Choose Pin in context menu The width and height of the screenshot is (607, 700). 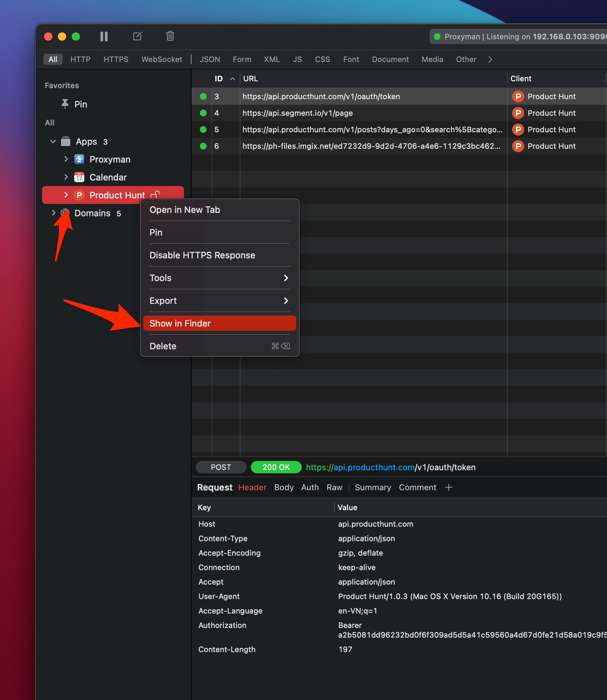(220, 233)
